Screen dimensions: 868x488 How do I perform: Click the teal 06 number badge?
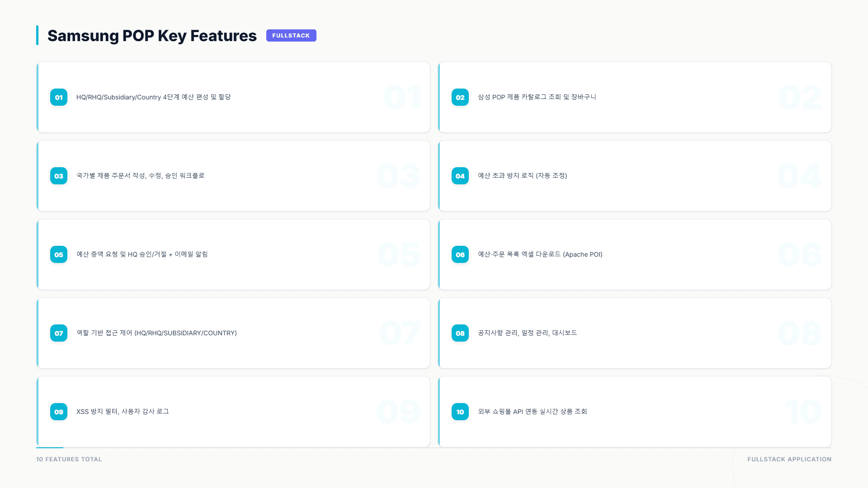(460, 254)
